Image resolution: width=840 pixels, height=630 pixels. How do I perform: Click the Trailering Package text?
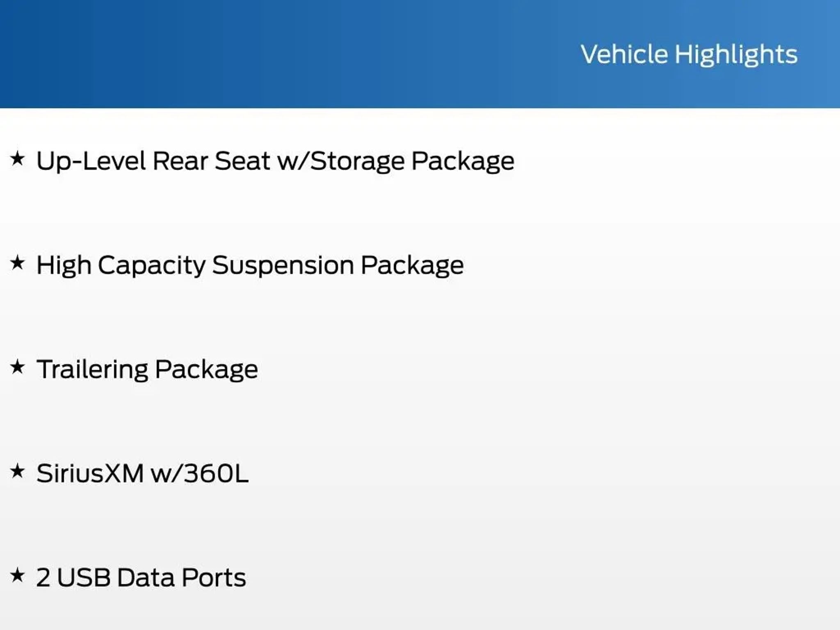pos(147,369)
